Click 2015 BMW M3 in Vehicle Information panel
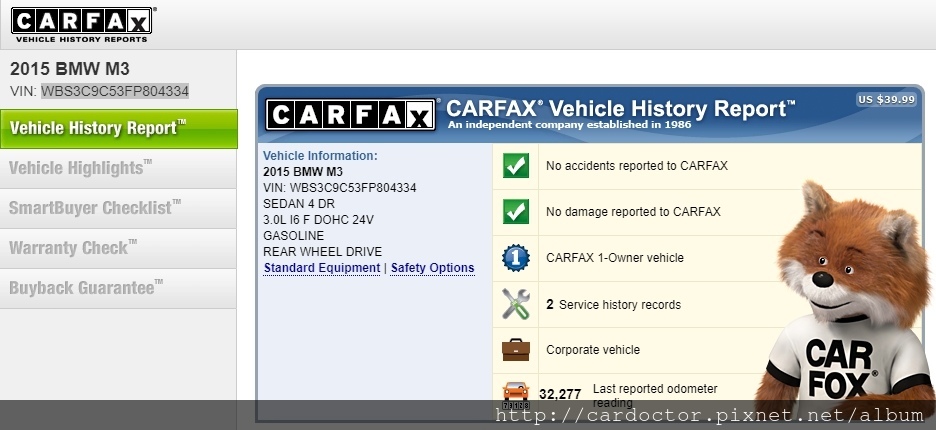The width and height of the screenshot is (936, 430). pos(303,172)
